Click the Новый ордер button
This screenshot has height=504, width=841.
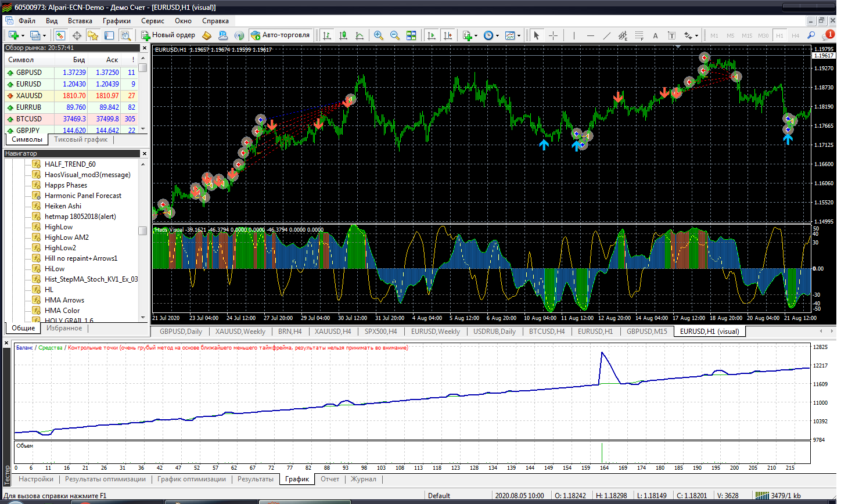168,35
